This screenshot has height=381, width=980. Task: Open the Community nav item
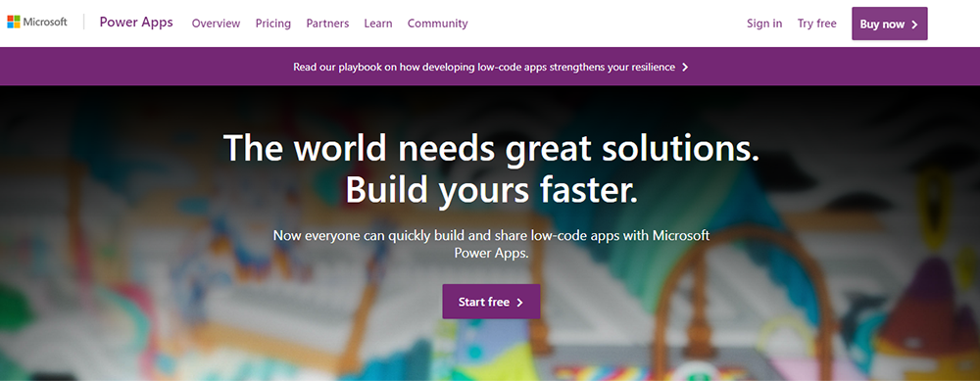[x=437, y=24]
